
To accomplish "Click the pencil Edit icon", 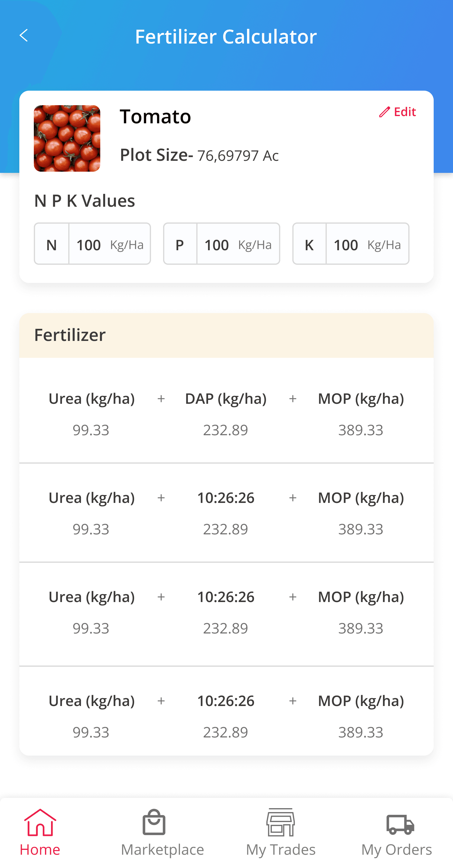I will coord(384,112).
